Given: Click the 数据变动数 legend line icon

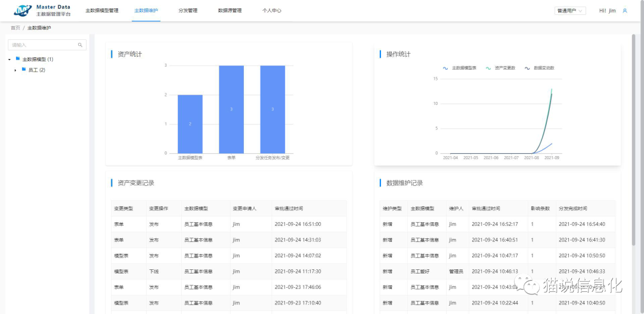Looking at the screenshot, I should [527, 68].
